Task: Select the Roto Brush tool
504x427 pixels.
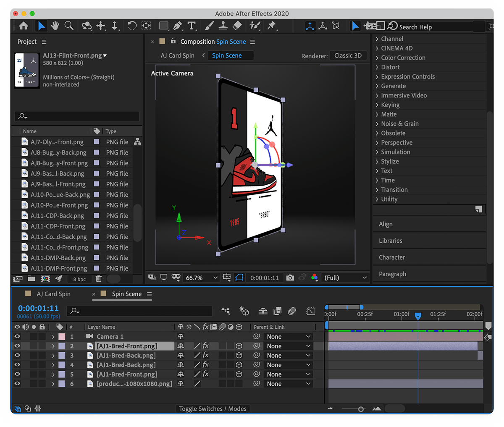Action: 255,26
